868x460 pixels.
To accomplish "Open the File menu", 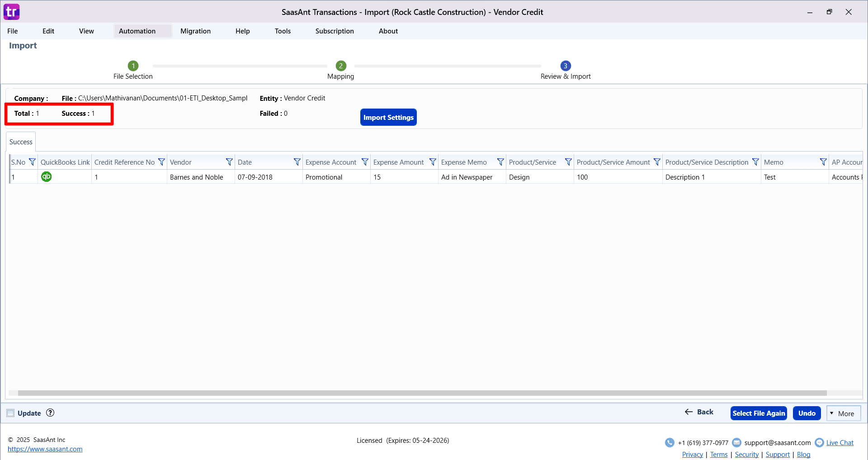I will pos(13,31).
